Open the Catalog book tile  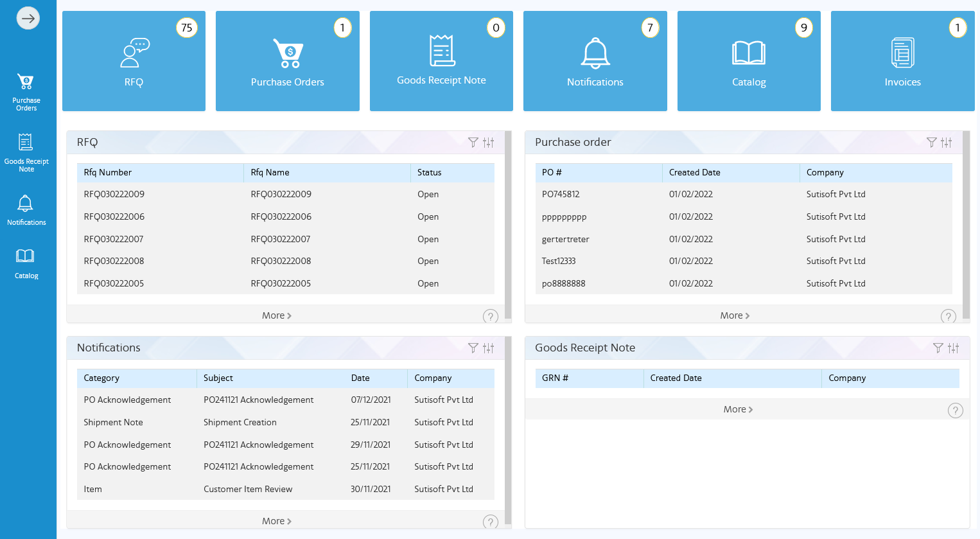click(749, 61)
